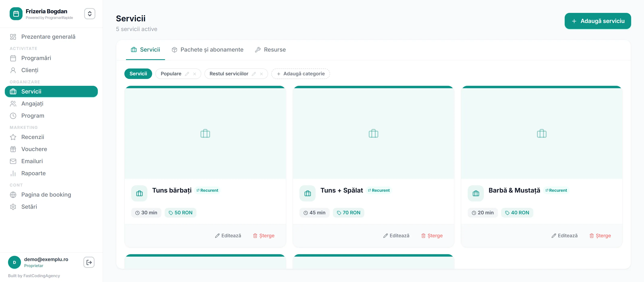This screenshot has height=282, width=644.
Task: Edit the Restul serviciilor category pencil icon
Action: [254, 74]
